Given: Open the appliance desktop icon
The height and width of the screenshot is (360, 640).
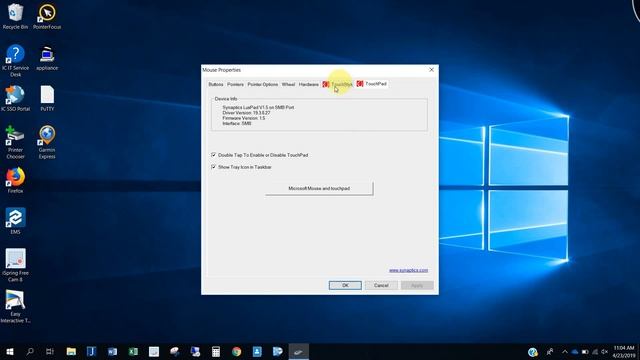Looking at the screenshot, I should (x=47, y=58).
